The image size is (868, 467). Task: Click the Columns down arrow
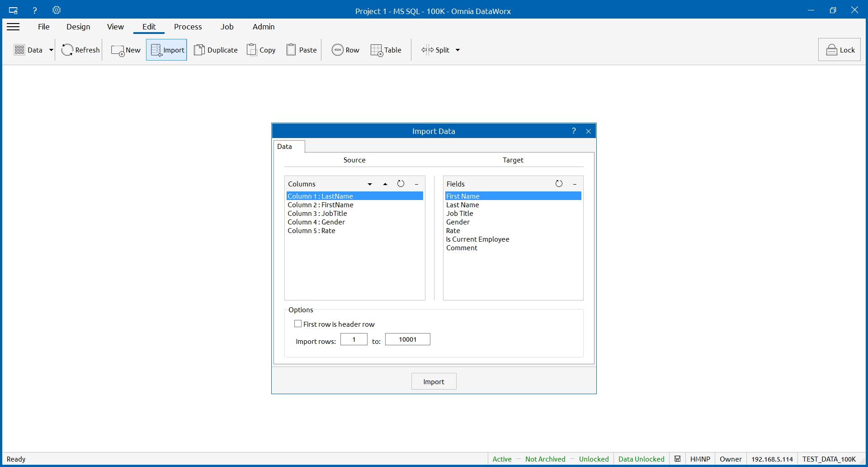(x=370, y=184)
